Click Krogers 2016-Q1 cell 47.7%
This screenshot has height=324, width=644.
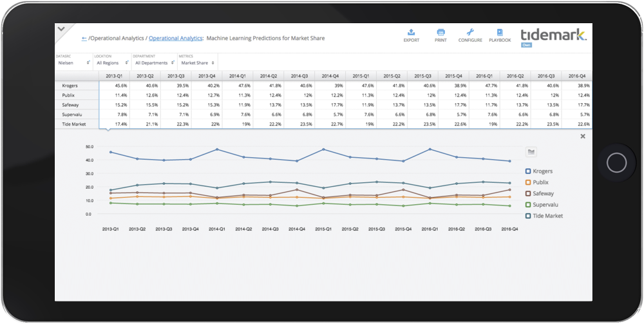pos(484,86)
